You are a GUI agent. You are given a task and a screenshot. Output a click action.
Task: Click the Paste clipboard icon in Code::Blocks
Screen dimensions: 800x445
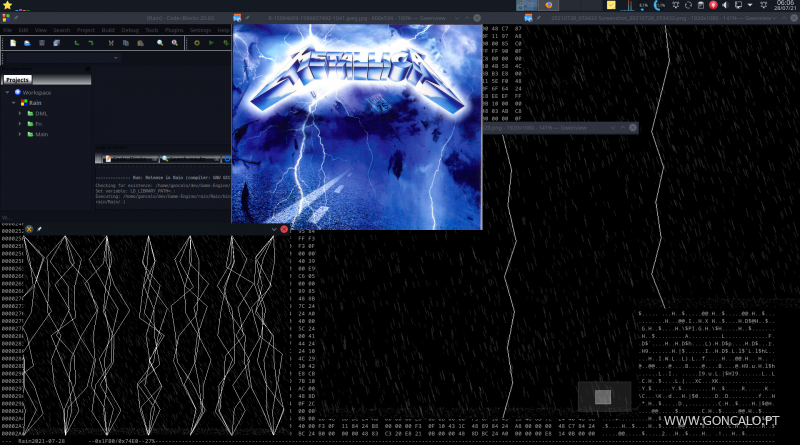coord(140,43)
